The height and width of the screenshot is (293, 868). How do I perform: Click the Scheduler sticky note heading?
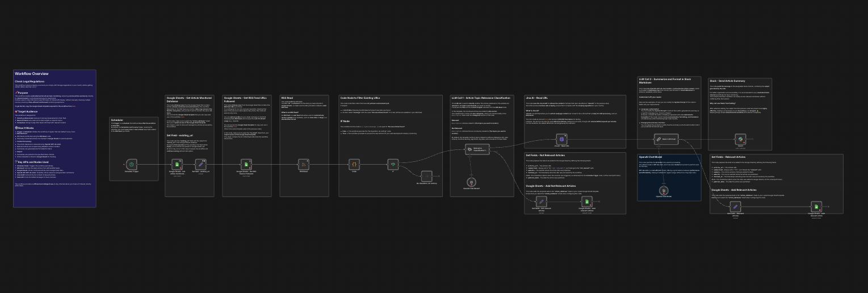[x=118, y=120]
